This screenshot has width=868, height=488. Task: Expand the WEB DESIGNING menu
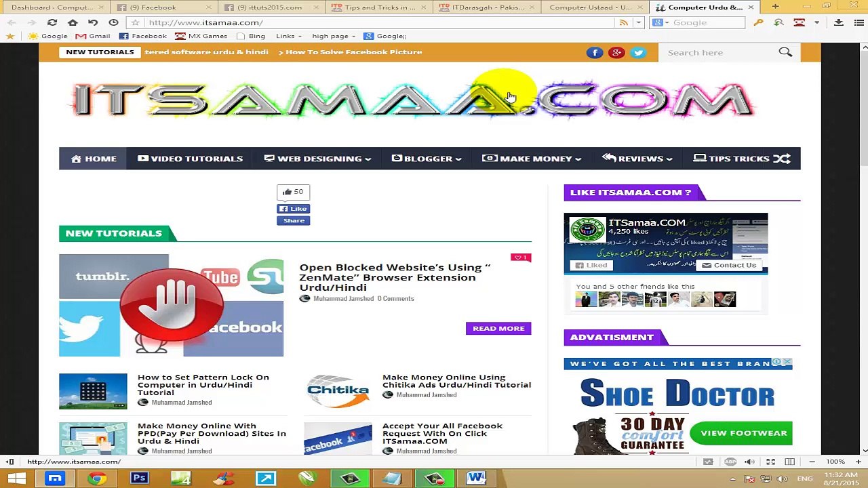(317, 159)
